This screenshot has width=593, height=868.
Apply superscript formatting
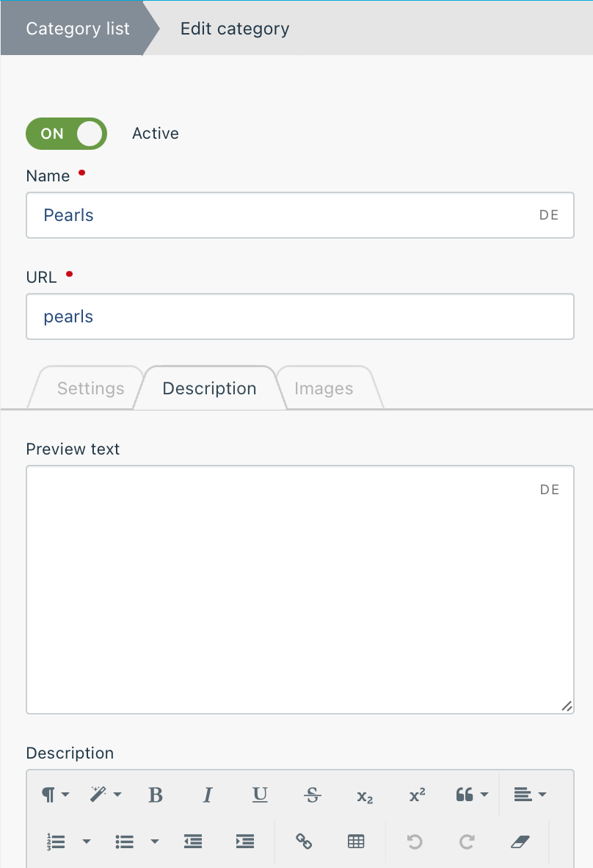tap(417, 795)
